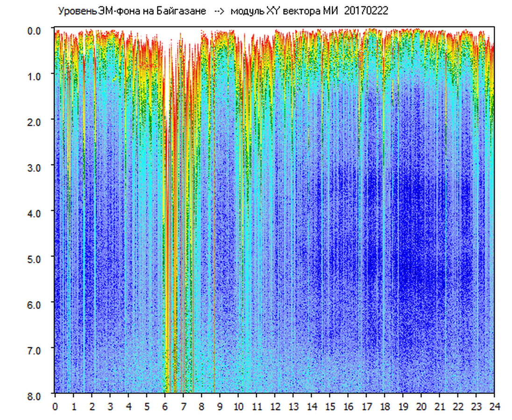
Task: Click the chart title "Уровень ЭМ-фона на Байгазане"
Action: [x=132, y=12]
